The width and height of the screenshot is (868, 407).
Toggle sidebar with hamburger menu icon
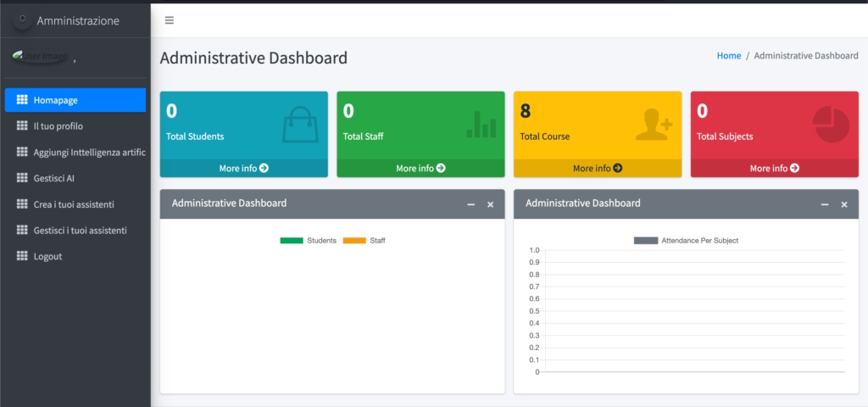[x=170, y=20]
